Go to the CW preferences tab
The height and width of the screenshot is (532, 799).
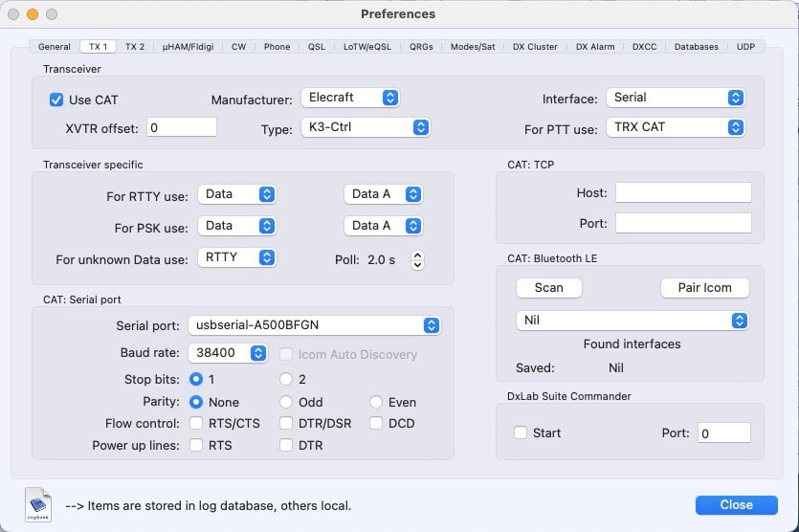pos(238,46)
